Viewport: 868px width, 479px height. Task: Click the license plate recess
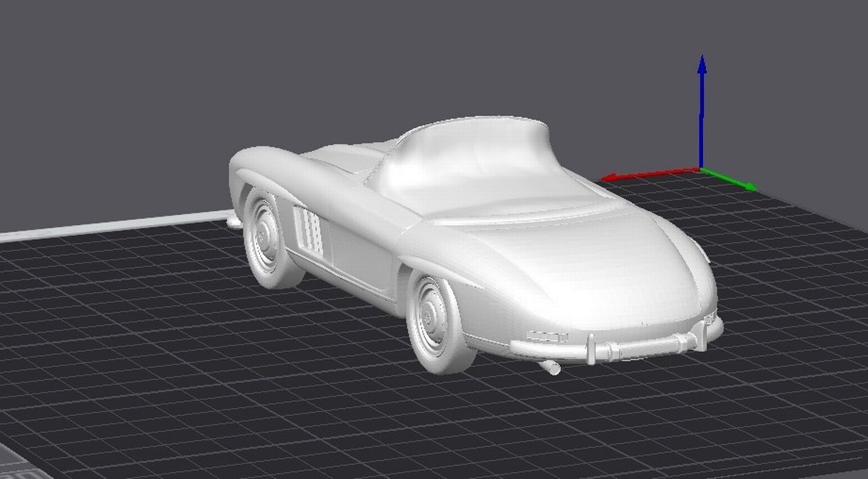pyautogui.click(x=547, y=337)
